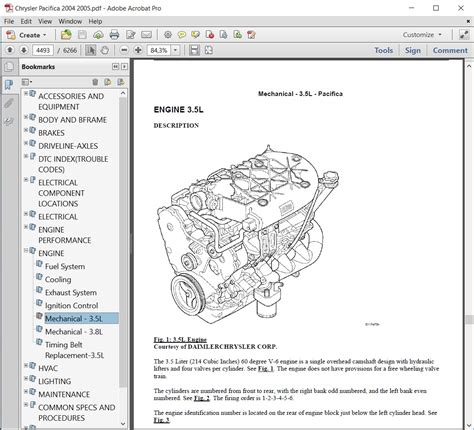474x430 pixels.
Task: Open bookmarks options menu dropdown
Action: [x=27, y=82]
